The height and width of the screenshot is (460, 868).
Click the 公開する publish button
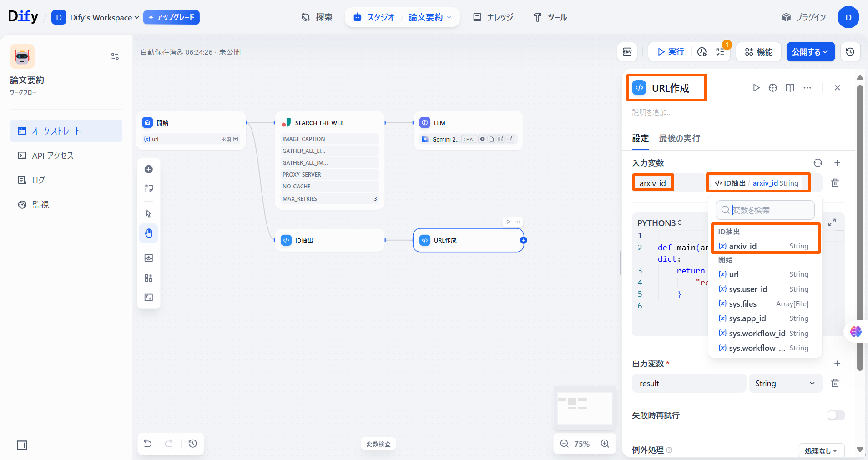[810, 52]
